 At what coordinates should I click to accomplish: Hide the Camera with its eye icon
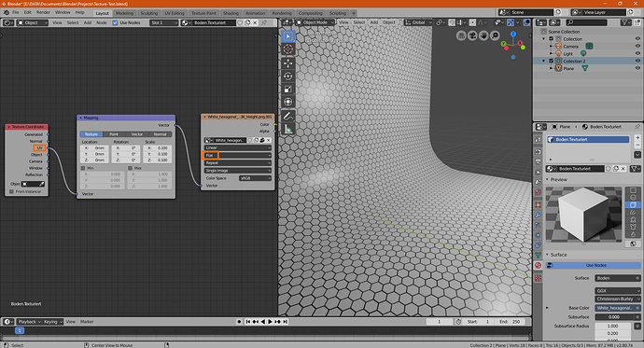tap(637, 46)
